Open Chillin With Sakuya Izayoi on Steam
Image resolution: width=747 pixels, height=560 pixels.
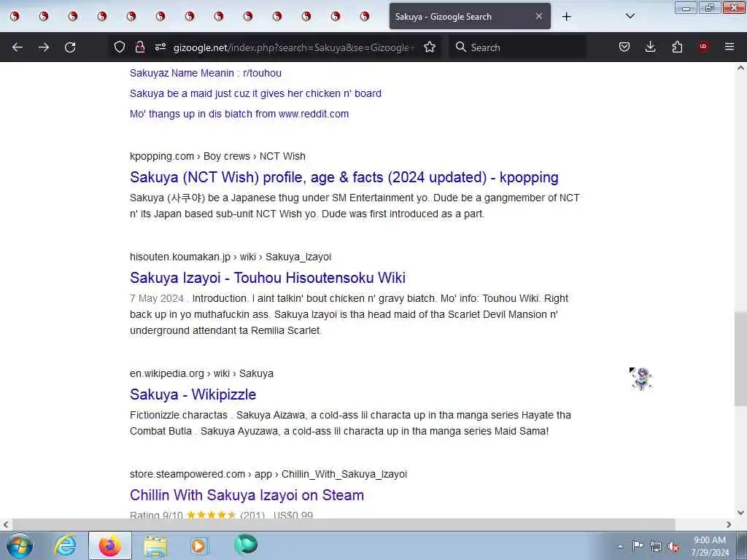tap(247, 495)
